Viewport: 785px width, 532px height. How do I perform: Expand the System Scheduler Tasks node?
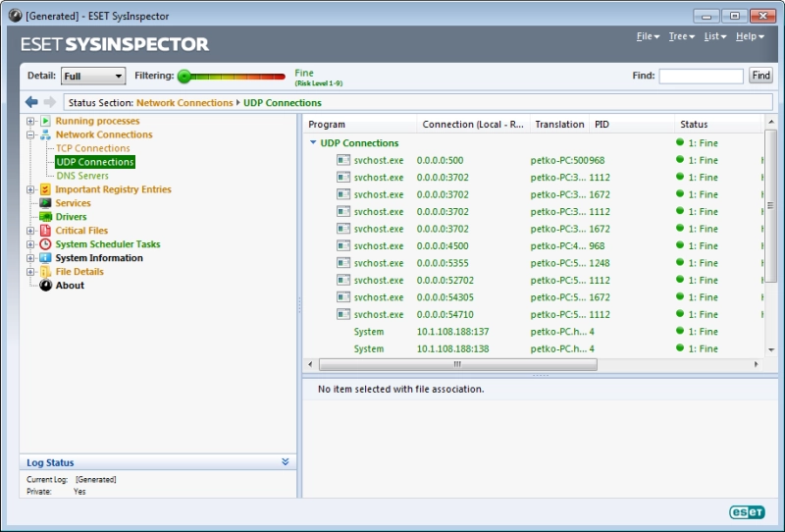(x=30, y=244)
